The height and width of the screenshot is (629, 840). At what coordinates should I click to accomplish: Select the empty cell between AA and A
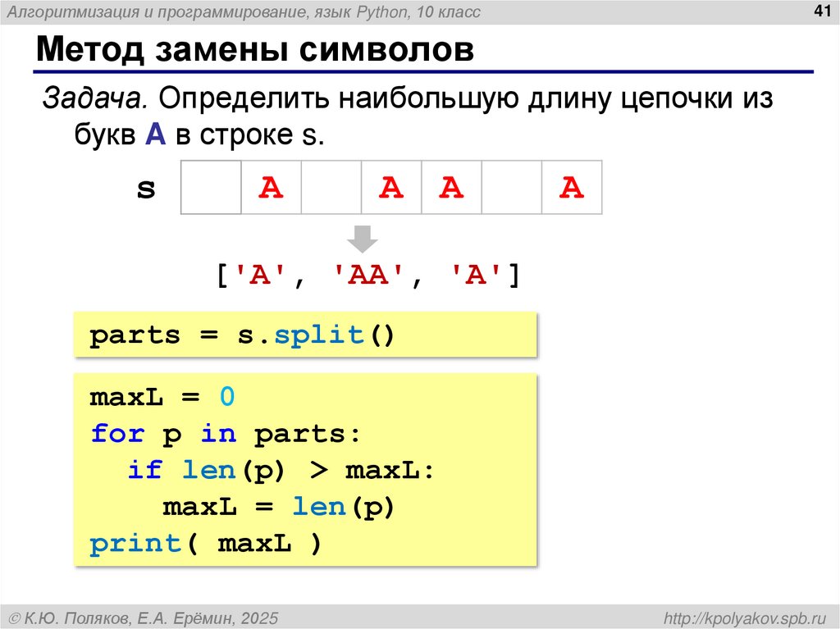(x=512, y=188)
